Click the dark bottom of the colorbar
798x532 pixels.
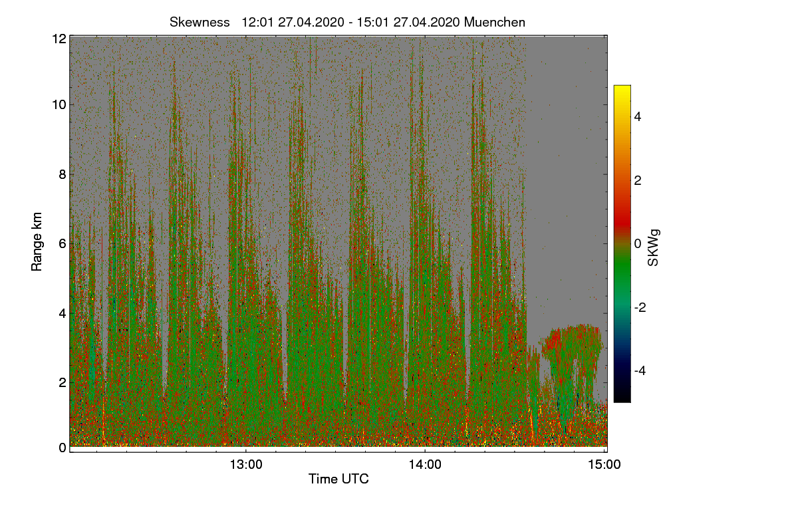[x=622, y=392]
